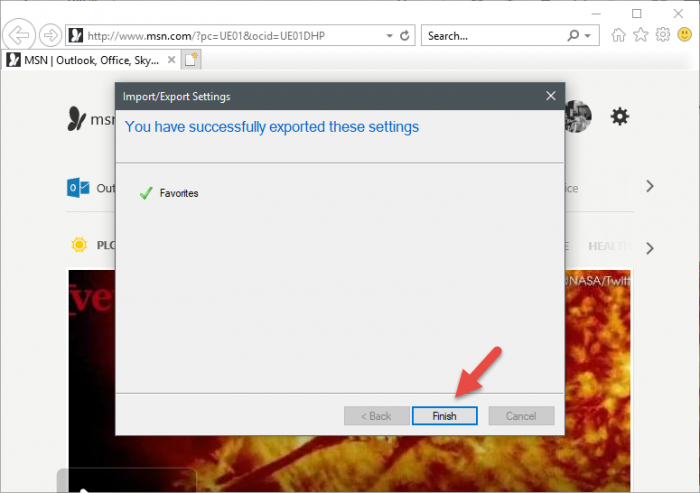Open the Tools gear icon in toolbar
Screen dimensions: 700x493
coord(662,34)
